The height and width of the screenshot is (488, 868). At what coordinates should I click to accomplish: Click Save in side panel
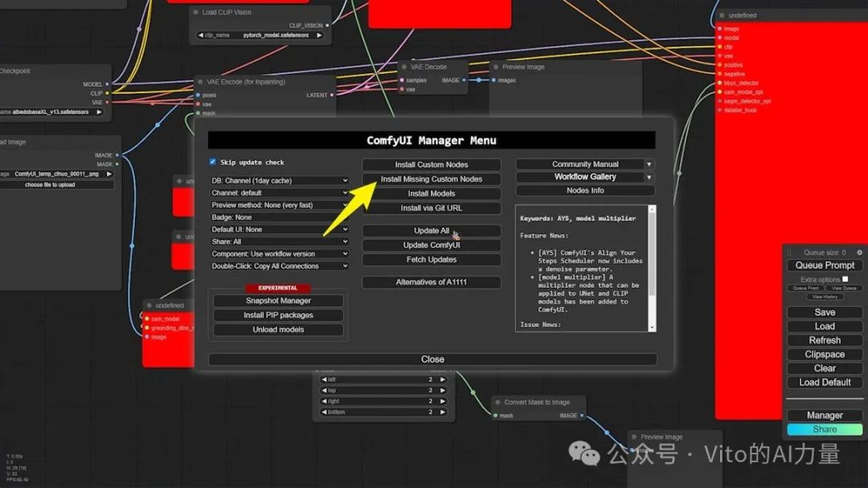(825, 313)
